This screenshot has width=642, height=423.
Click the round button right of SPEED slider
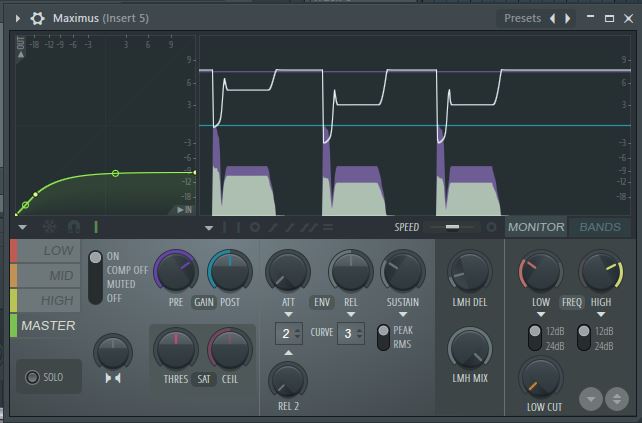(491, 227)
